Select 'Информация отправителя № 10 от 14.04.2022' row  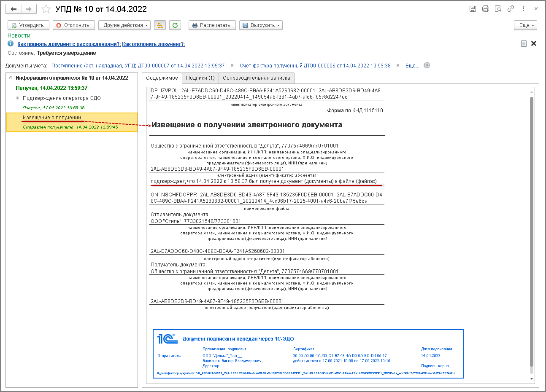tap(72, 78)
